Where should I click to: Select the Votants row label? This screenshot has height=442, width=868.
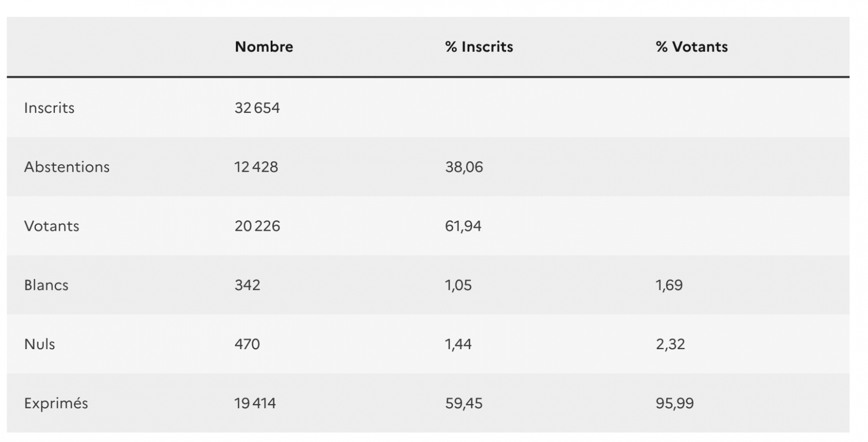coord(52,226)
